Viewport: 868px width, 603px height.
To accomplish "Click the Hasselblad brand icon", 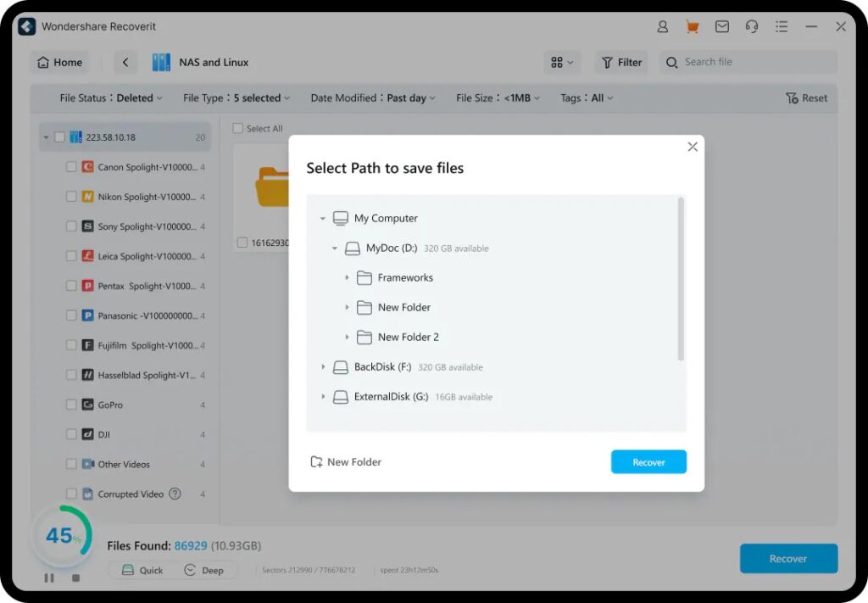I will click(x=87, y=375).
